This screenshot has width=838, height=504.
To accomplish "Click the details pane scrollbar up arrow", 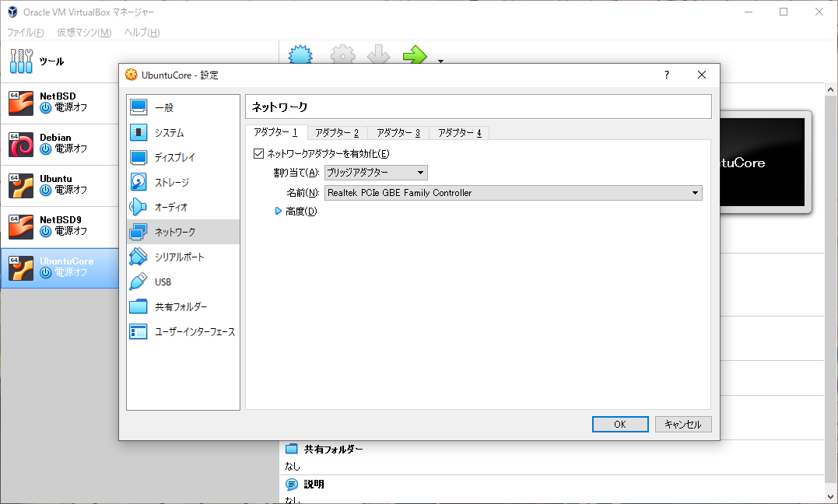I will pos(830,89).
